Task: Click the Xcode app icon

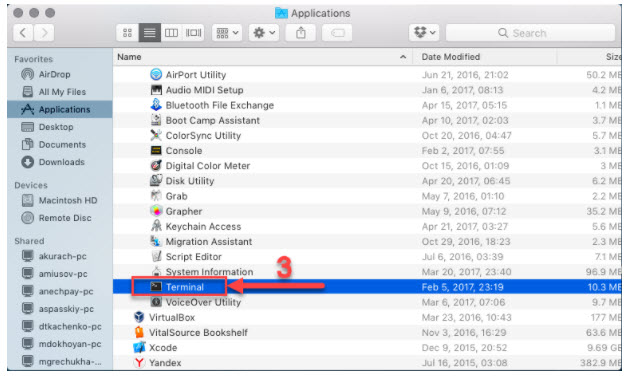Action: click(139, 347)
